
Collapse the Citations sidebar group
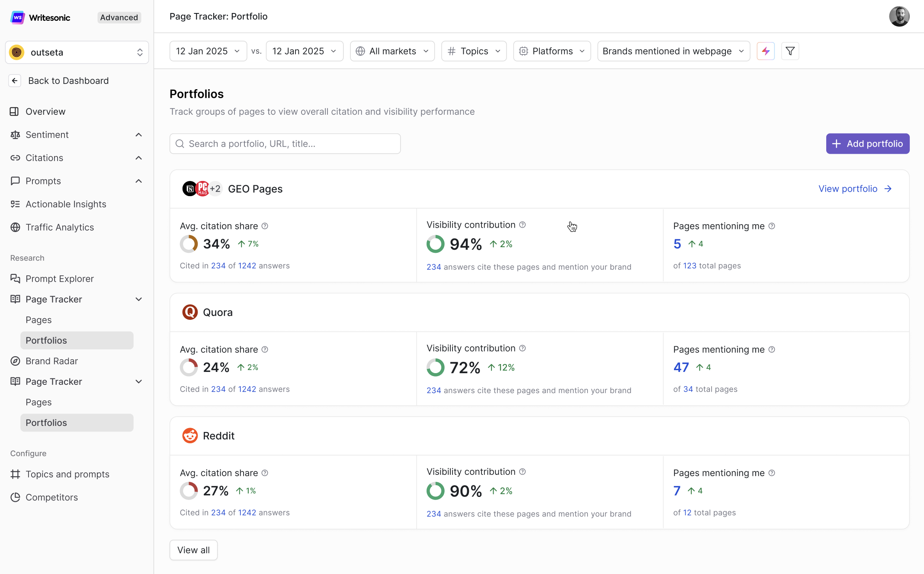(x=138, y=158)
